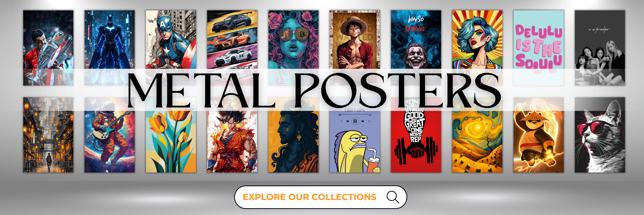644x215 pixels.
Task: Open the Captain America poster
Action: point(171,48)
